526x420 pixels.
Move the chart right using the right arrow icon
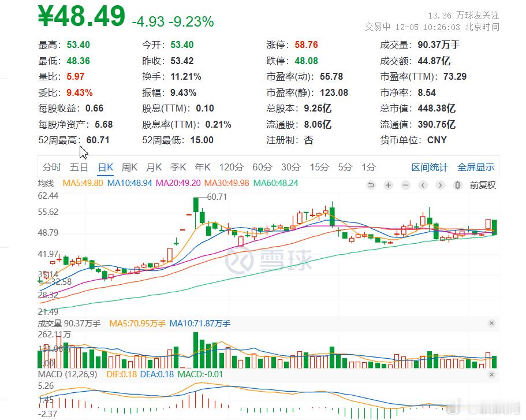tap(440, 185)
